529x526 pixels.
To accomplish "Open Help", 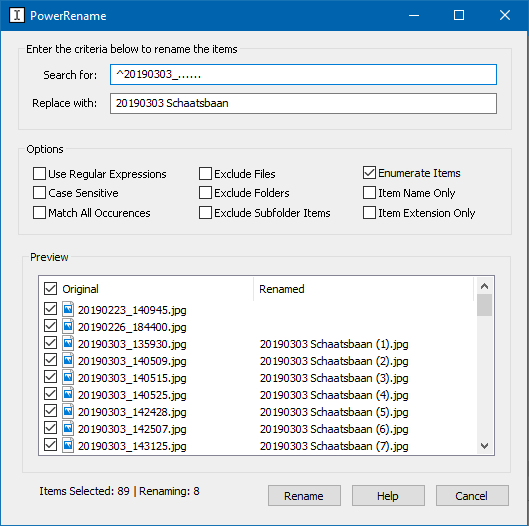I will [388, 496].
